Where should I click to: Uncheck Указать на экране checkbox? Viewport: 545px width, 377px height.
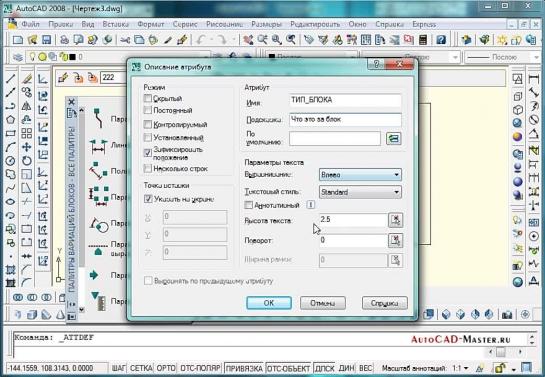(x=148, y=199)
